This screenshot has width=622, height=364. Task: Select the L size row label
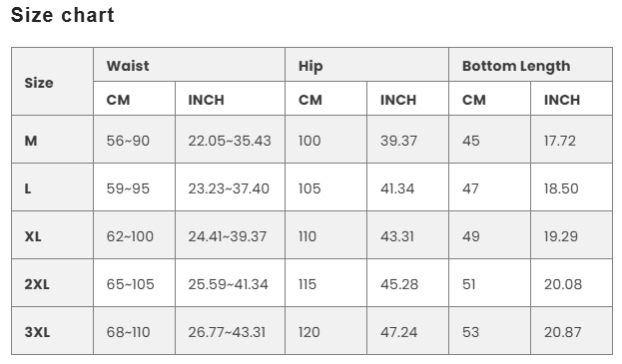pos(52,187)
